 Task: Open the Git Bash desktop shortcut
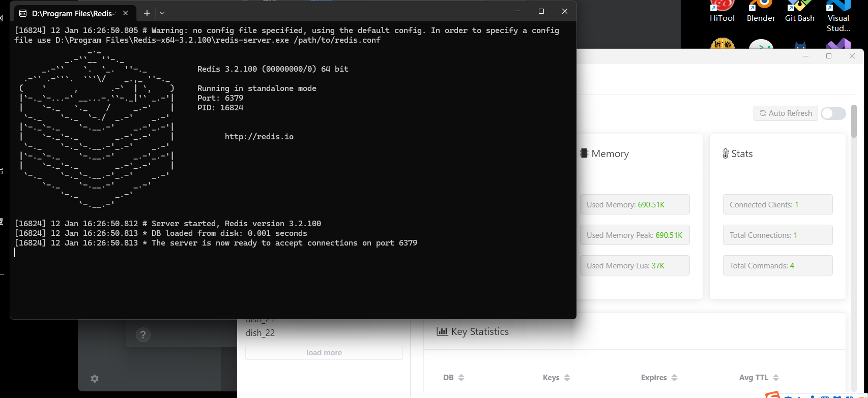click(799, 11)
